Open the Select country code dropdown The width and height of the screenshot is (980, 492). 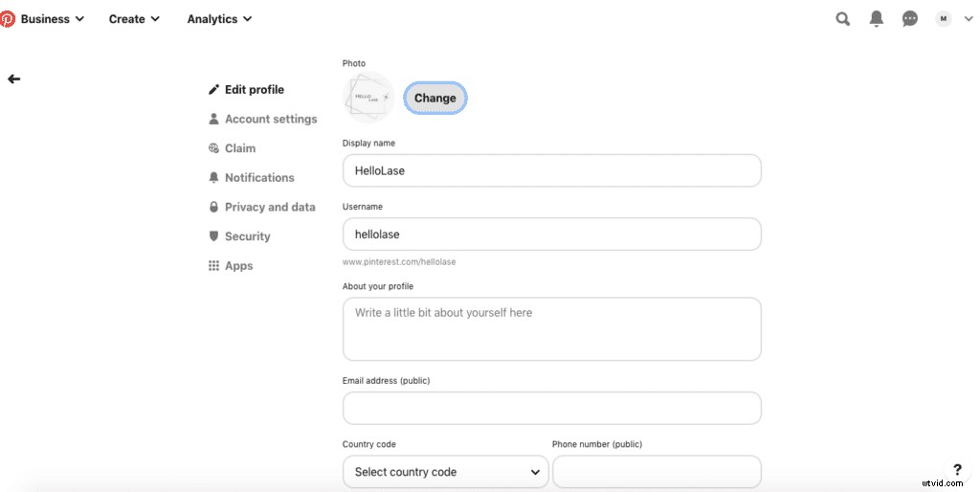click(x=445, y=472)
